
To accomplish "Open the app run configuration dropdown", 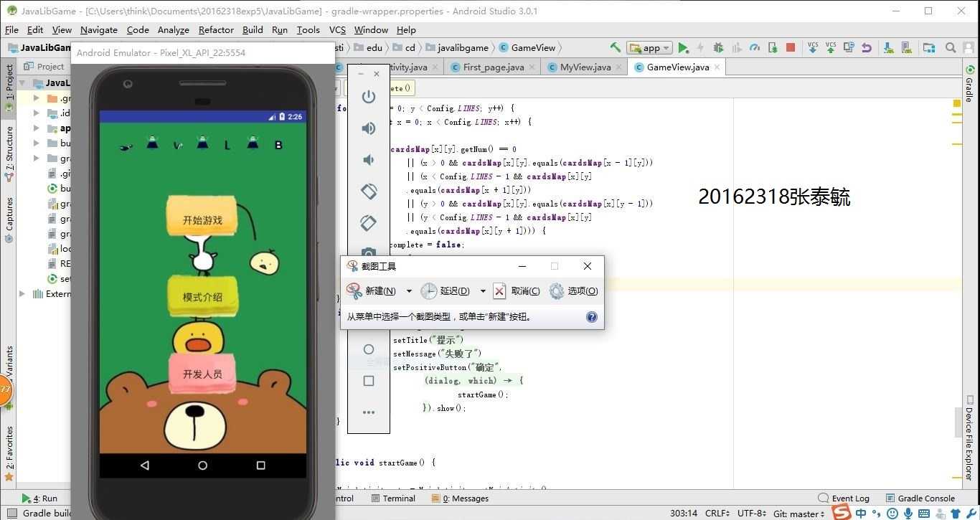I will [x=649, y=47].
